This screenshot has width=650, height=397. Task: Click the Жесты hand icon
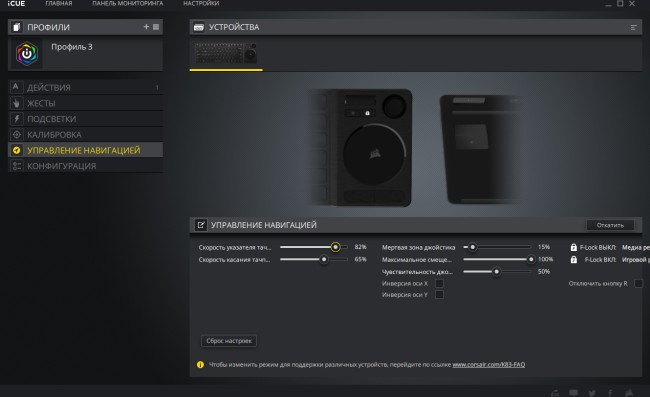click(x=16, y=103)
